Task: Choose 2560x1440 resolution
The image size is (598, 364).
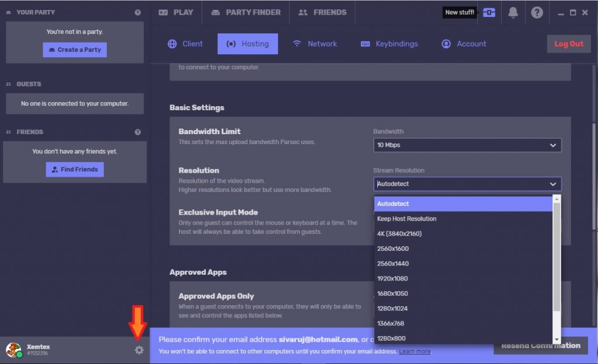Action: coord(463,264)
